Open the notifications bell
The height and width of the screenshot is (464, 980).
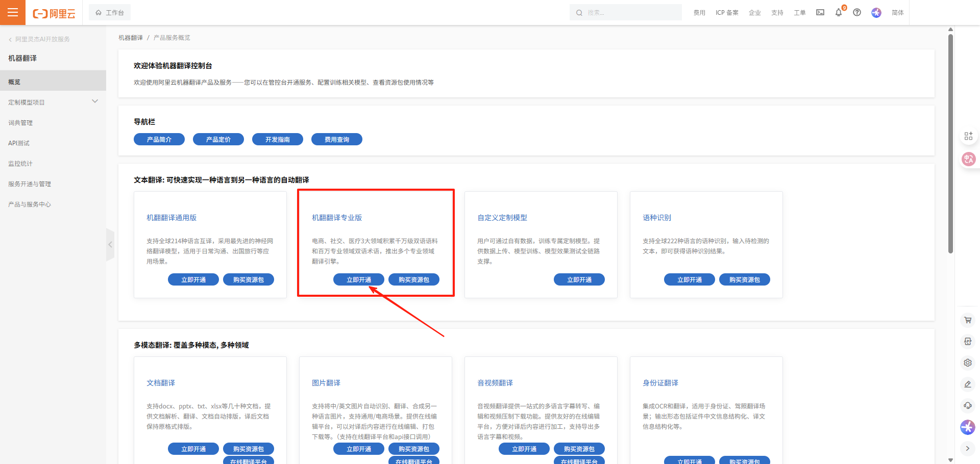click(x=839, y=13)
